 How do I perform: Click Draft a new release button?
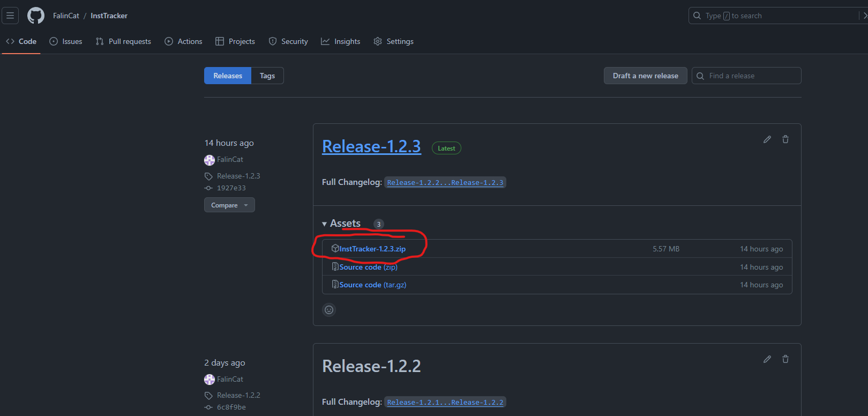(x=645, y=76)
